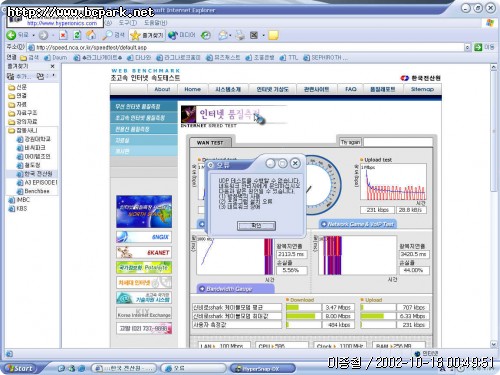Screen dimensions: 500x375
Task: Select WAN TEST tab
Action: [x=210, y=142]
